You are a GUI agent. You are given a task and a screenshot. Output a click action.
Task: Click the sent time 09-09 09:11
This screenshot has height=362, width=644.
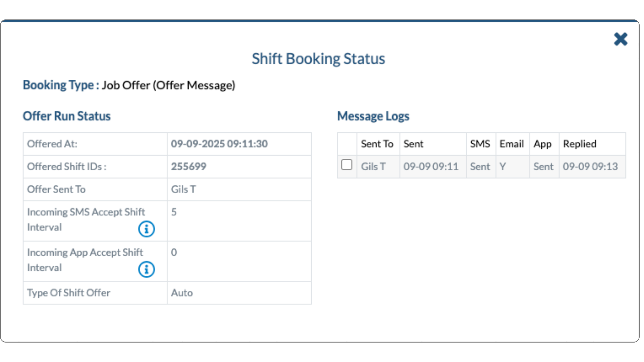pos(431,167)
